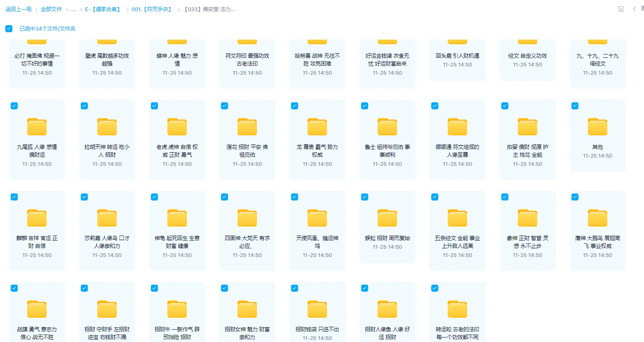This screenshot has width=644, height=342.
Task: Open the 鲁士 祖师爷庇佑 folder icon
Action: point(388,127)
